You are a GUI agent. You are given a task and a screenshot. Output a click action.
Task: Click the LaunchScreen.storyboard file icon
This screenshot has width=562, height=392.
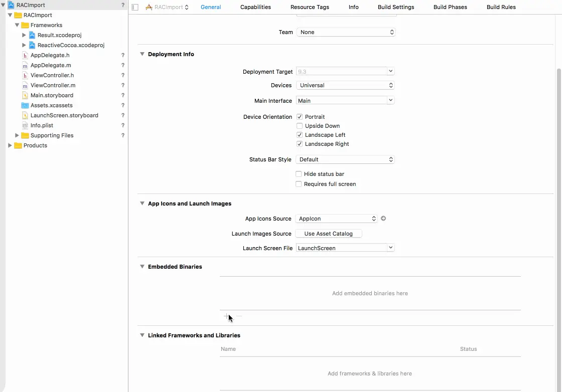point(25,115)
